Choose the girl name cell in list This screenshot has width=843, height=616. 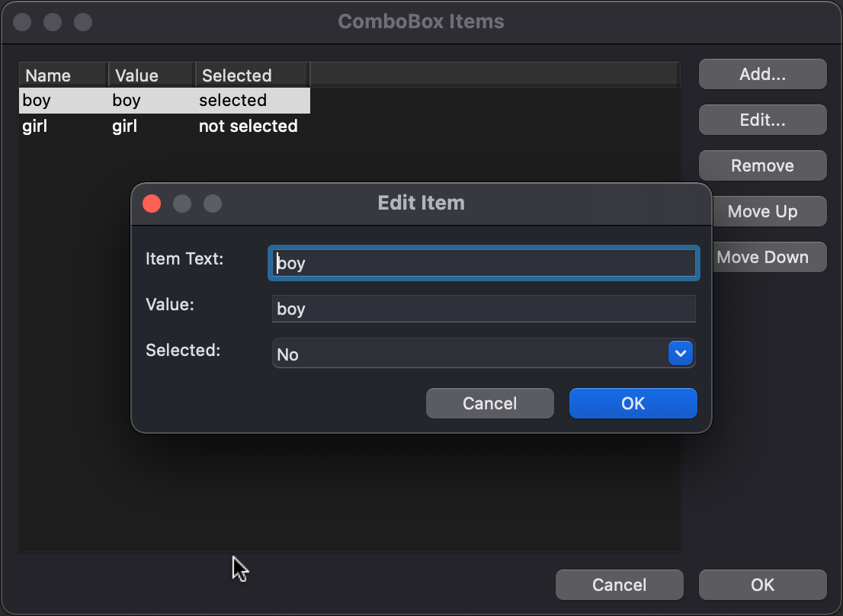pyautogui.click(x=35, y=127)
